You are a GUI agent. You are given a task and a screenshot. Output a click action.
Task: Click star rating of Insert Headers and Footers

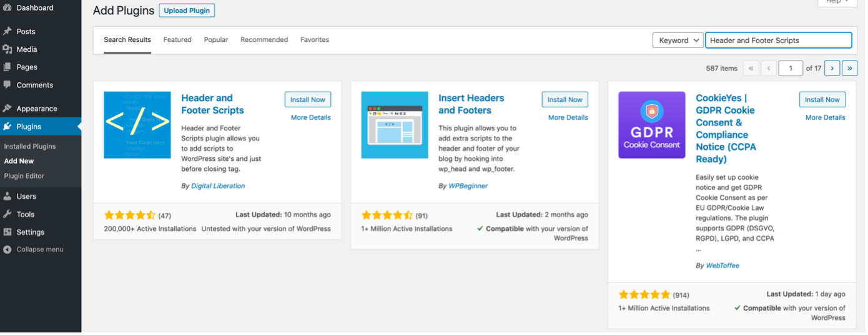[x=387, y=215]
